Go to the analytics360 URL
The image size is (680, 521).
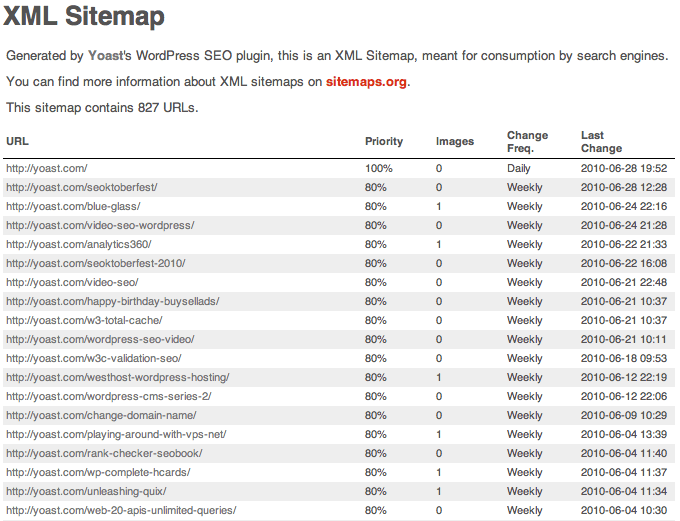click(79, 245)
